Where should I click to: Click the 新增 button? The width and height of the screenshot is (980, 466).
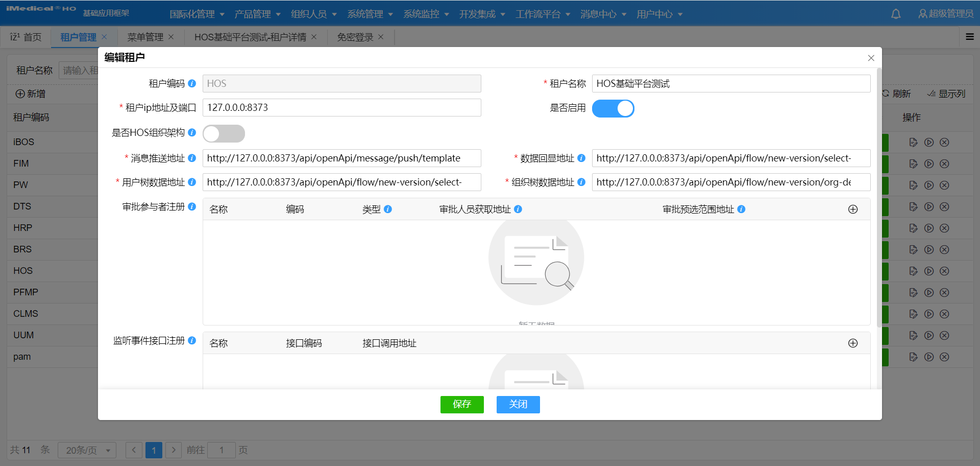tap(31, 94)
